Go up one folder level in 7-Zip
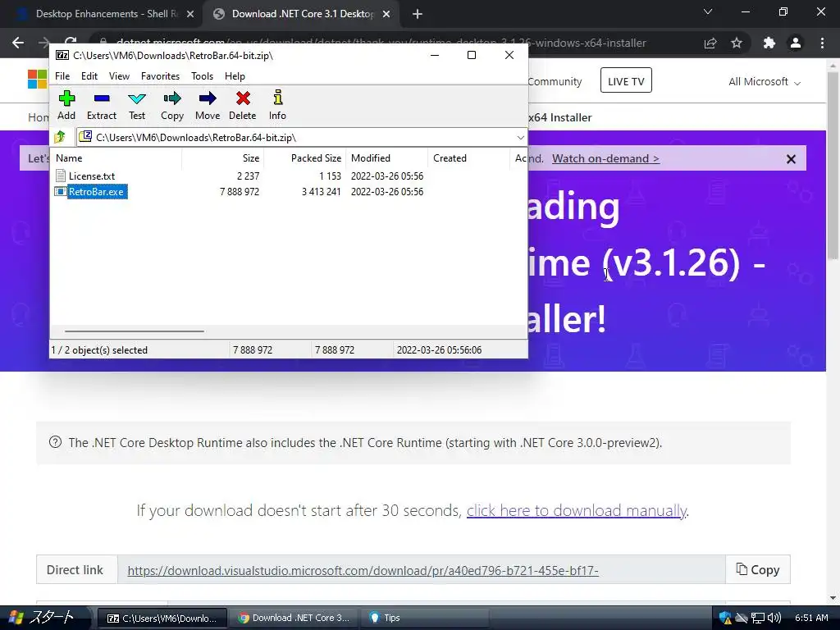This screenshot has height=630, width=840. coord(60,137)
